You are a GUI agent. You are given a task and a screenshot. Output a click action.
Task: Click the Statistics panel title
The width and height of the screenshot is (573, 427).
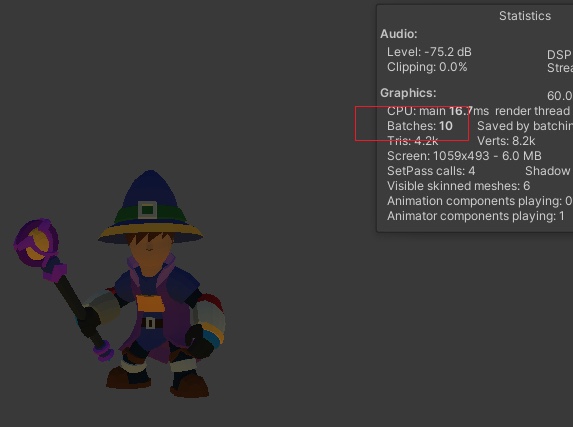[525, 16]
